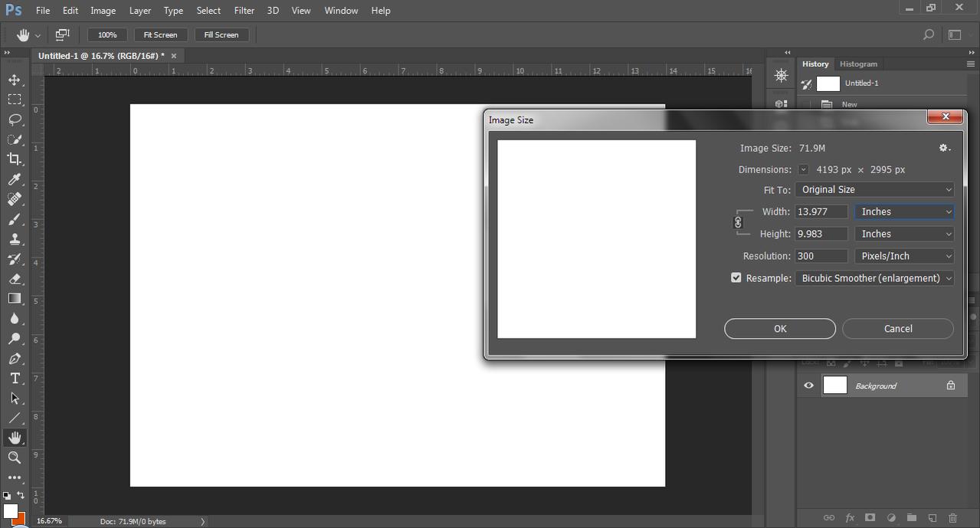
Task: Select the Lasso tool
Action: (15, 120)
